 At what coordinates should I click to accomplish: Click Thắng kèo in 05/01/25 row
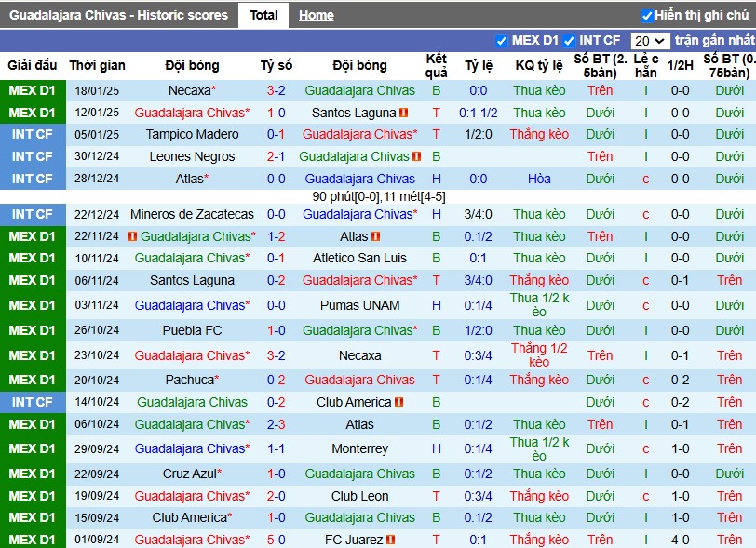(x=539, y=135)
